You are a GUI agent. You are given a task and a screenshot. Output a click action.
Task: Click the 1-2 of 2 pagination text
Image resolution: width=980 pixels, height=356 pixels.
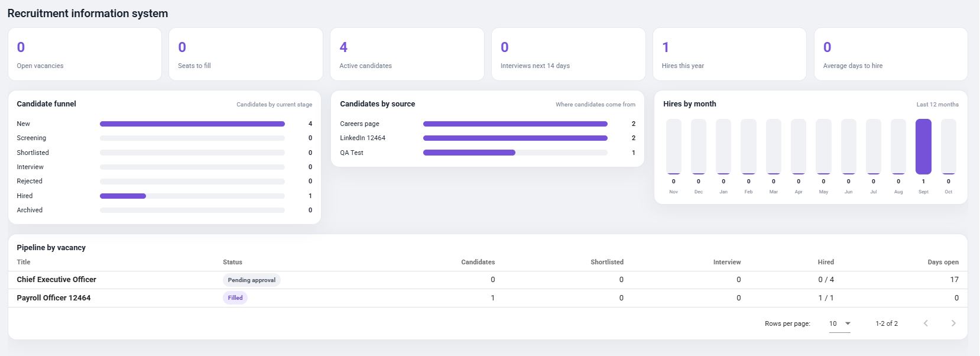coord(887,323)
